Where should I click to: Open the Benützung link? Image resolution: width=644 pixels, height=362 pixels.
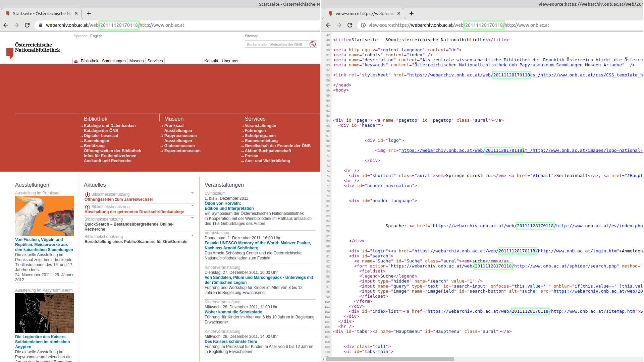point(94,146)
